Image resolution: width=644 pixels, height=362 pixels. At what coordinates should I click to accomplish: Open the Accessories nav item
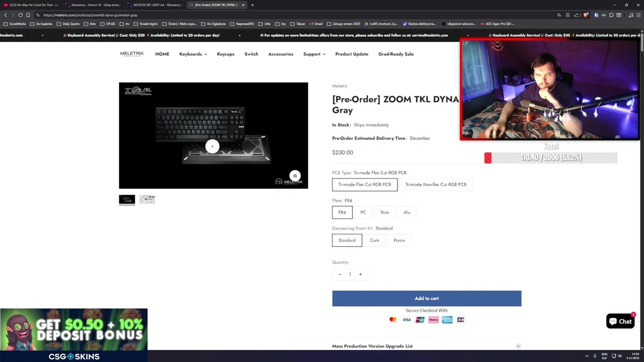[x=281, y=54]
